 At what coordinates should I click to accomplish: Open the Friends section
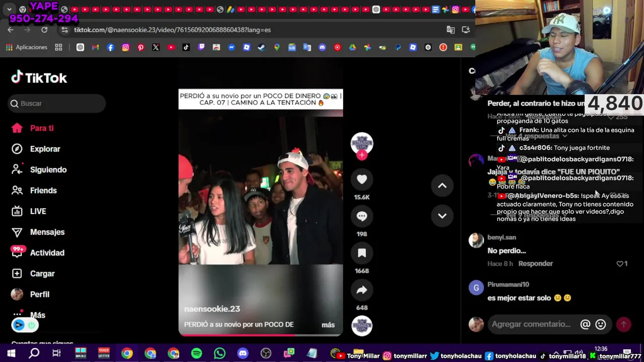pyautogui.click(x=43, y=191)
